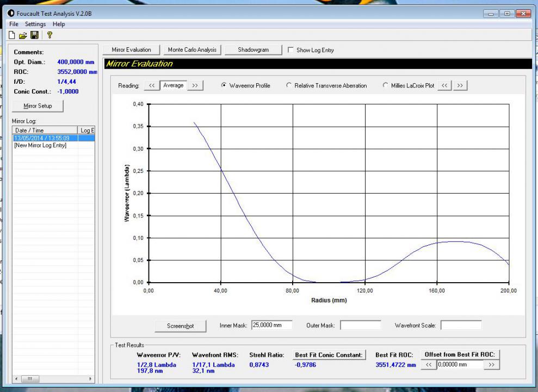Click the Foucault Test Analysis title bar icon
This screenshot has height=392, width=538.
[x=11, y=14]
